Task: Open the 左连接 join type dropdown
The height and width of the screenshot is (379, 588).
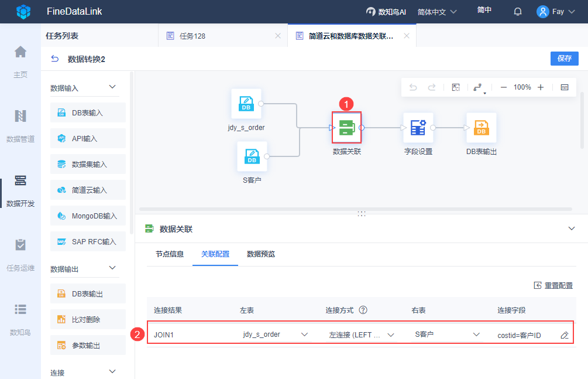Action: tap(362, 334)
